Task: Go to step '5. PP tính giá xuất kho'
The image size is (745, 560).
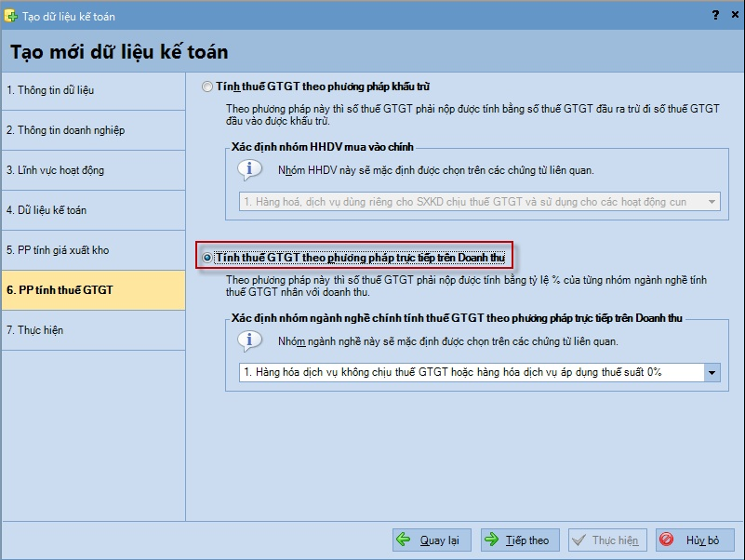Action: point(94,250)
